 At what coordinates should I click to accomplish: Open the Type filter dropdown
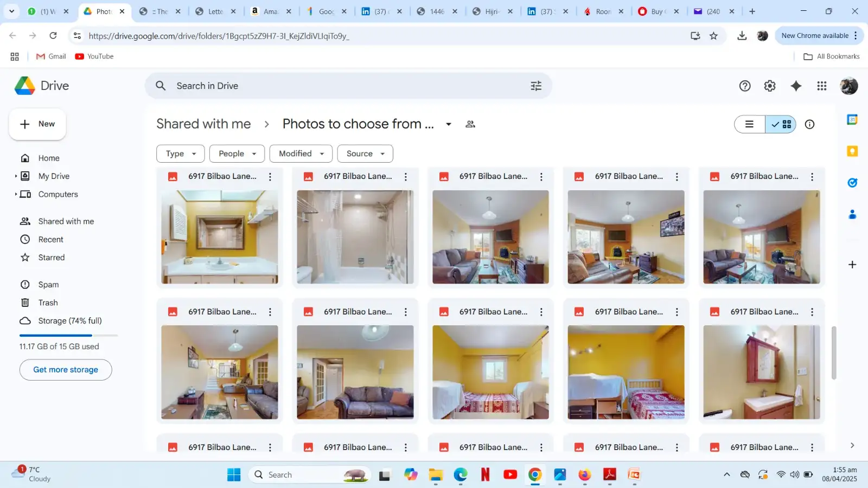coord(181,153)
